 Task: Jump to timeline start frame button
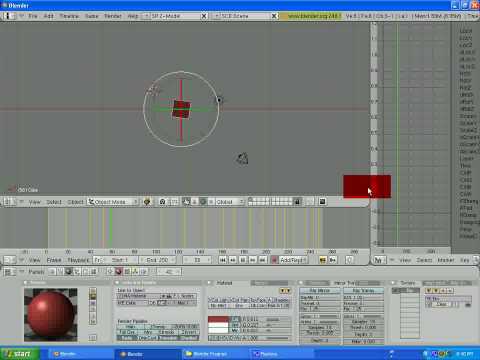pos(223,260)
